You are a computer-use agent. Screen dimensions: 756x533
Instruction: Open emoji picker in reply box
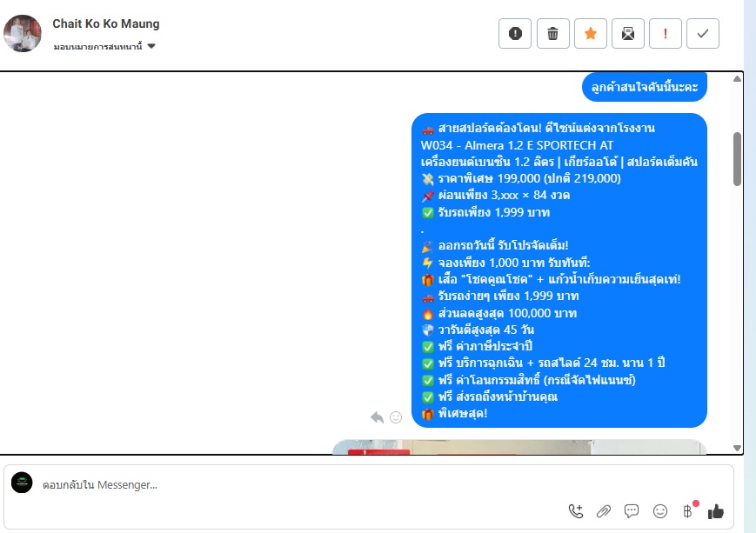tap(660, 511)
